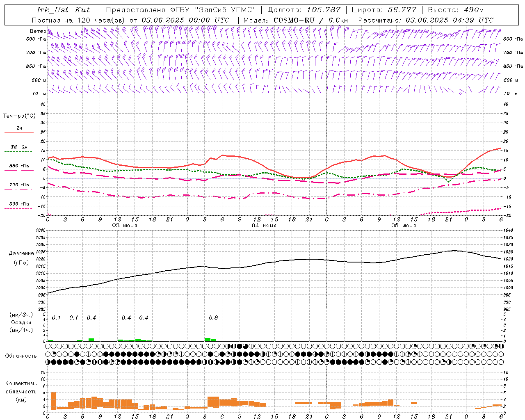Click the left wind-level label 10 м
This screenshot has width=525, height=420.
coord(39,94)
